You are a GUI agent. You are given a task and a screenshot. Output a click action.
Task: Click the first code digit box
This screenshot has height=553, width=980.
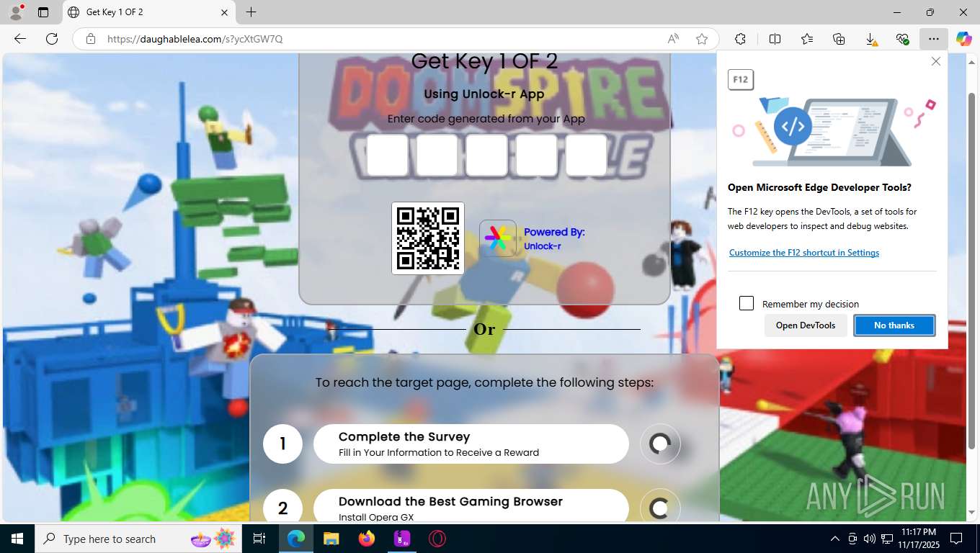point(388,155)
